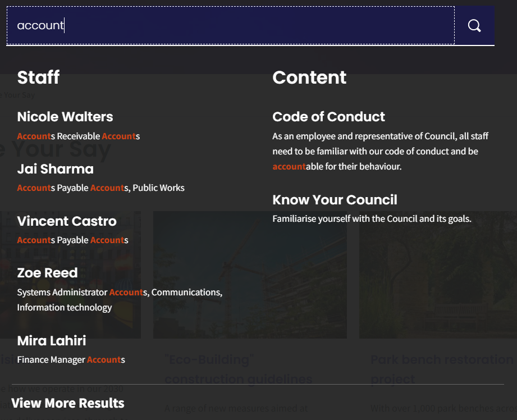Select Jai Sharma from the staff results
Viewport: 517px width, 420px height.
click(55, 169)
